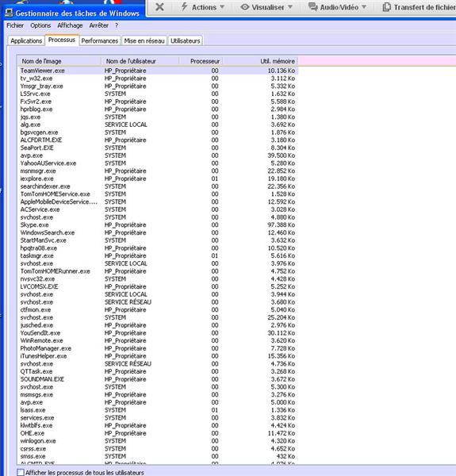The width and height of the screenshot is (456, 476).
Task: Select the LSSrvc.exe process
Action: (158, 94)
